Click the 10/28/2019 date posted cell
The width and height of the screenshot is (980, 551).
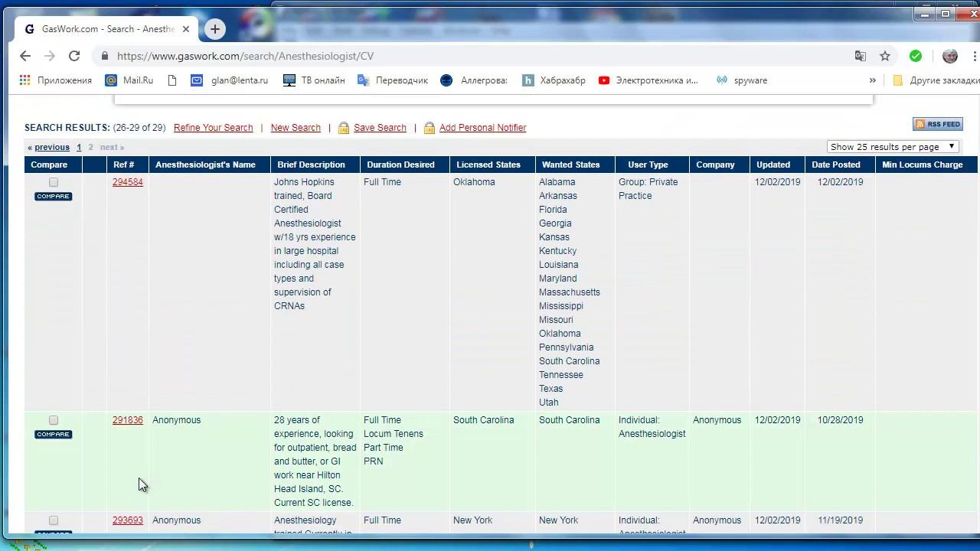tap(840, 420)
